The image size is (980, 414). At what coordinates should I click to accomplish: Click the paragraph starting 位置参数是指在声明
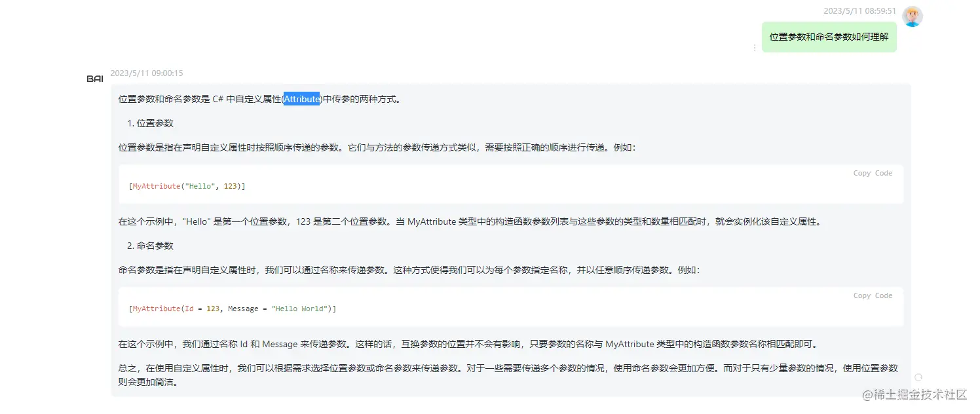(377, 148)
